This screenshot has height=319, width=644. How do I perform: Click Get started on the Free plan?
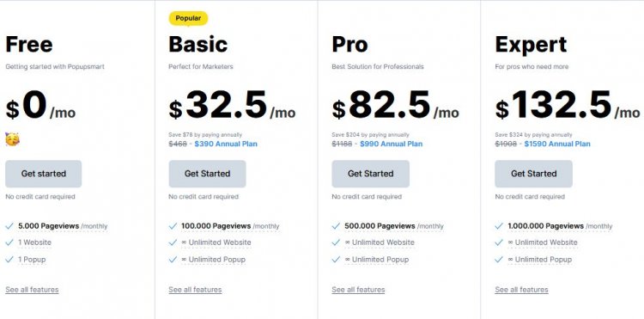44,174
